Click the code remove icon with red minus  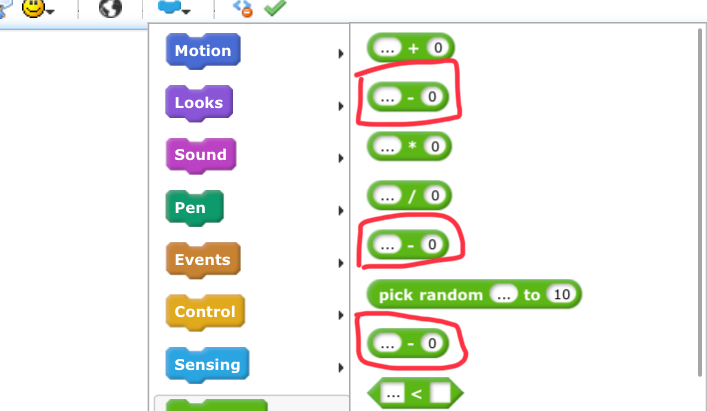(242, 7)
